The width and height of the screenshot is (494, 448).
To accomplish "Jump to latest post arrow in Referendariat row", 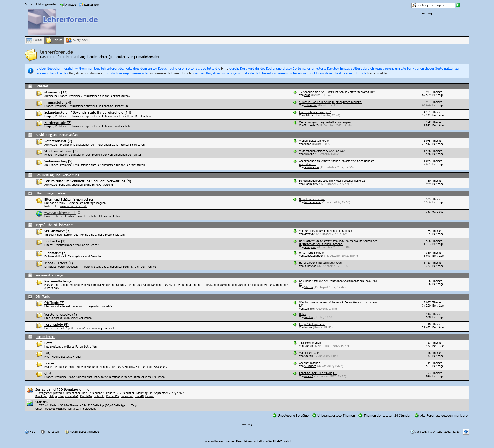I will point(295,141).
